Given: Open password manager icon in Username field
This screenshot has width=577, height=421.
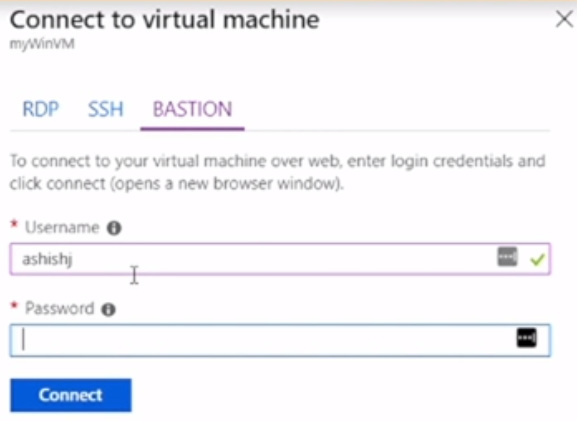Looking at the screenshot, I should point(507,257).
